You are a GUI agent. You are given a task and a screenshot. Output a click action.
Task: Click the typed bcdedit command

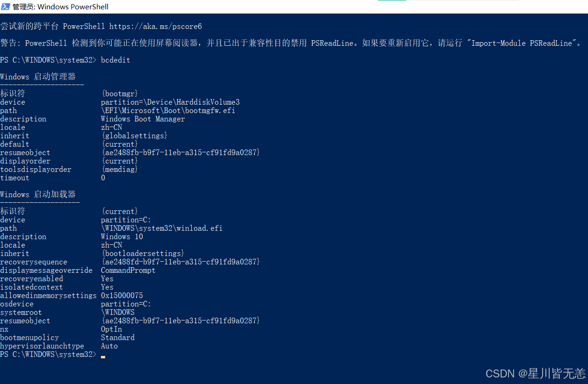point(115,60)
